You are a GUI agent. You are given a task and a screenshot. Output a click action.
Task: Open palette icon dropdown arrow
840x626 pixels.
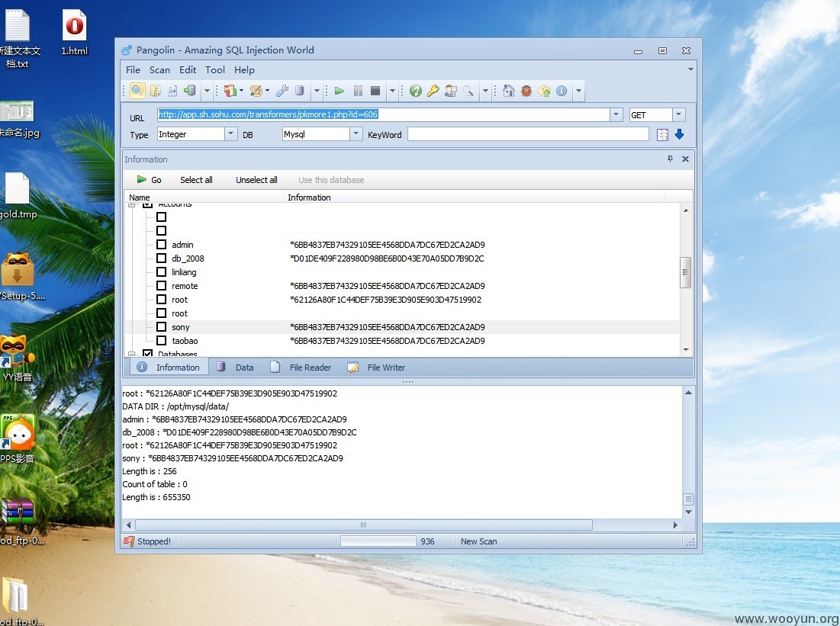tap(267, 91)
